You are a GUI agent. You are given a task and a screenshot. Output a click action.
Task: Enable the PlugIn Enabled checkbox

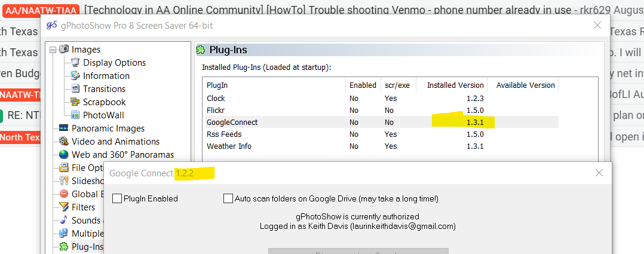click(x=117, y=198)
